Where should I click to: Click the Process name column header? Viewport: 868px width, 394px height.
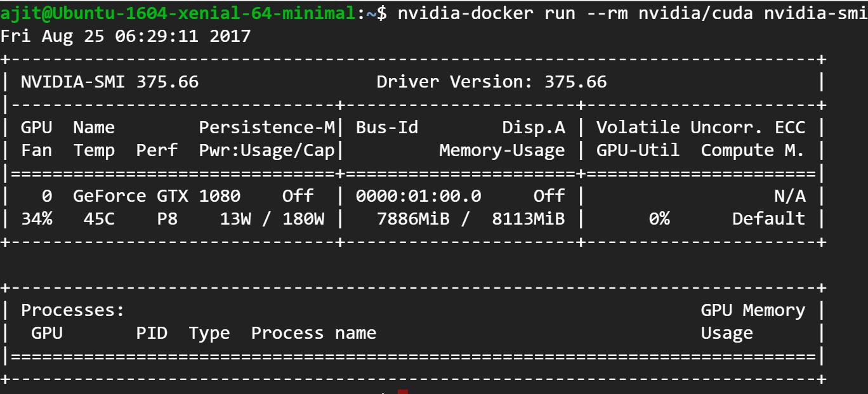313,333
